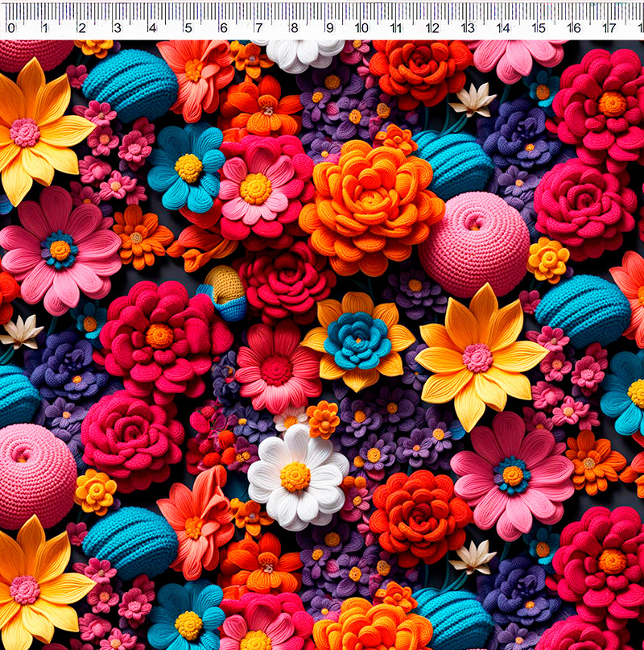Image resolution: width=644 pixels, height=650 pixels.
Task: Select the ruler label "9"
Action: click(x=330, y=28)
